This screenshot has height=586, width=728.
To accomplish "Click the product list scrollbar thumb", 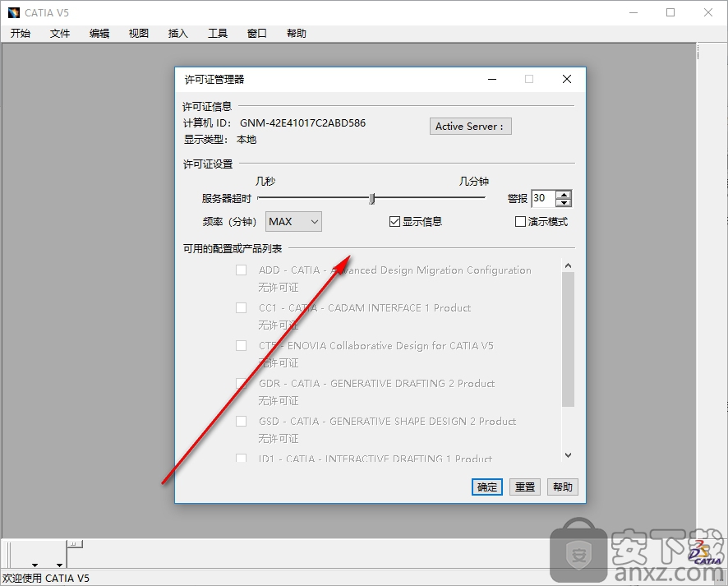I will [x=568, y=339].
